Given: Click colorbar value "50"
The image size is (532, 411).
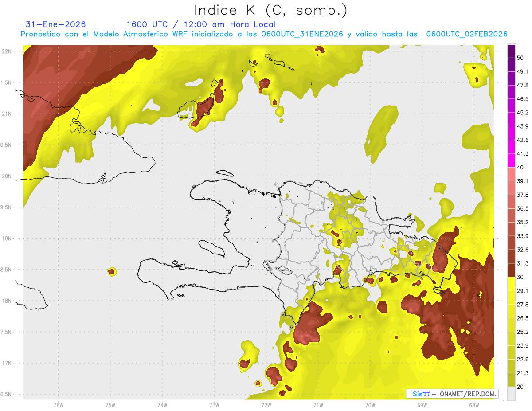Looking at the screenshot, I should (521, 58).
